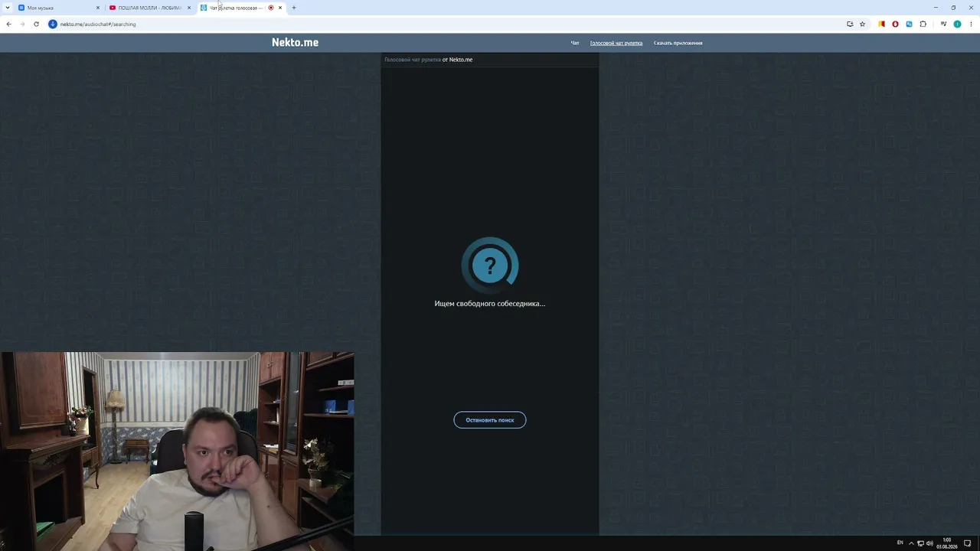The image size is (980, 551).
Task: Click the webcam overlay video
Action: (x=177, y=452)
